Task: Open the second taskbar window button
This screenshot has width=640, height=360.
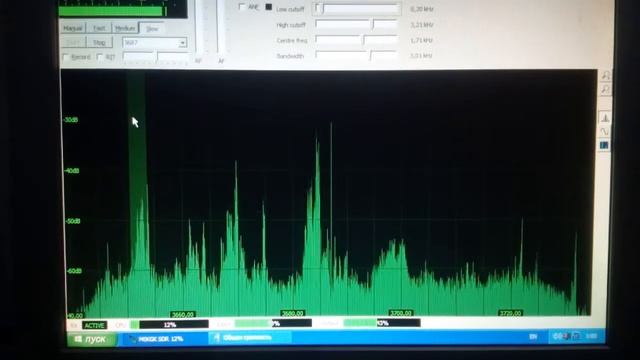Action: tap(250, 338)
